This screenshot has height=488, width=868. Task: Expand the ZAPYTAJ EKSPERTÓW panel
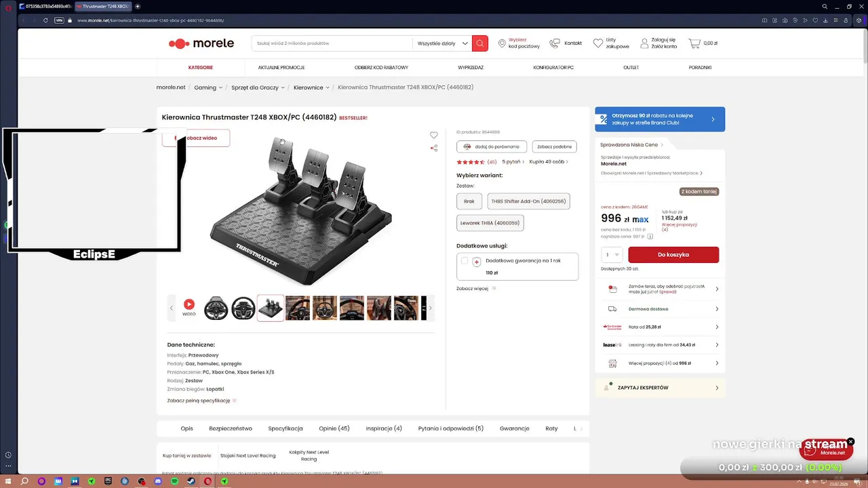(x=660, y=388)
